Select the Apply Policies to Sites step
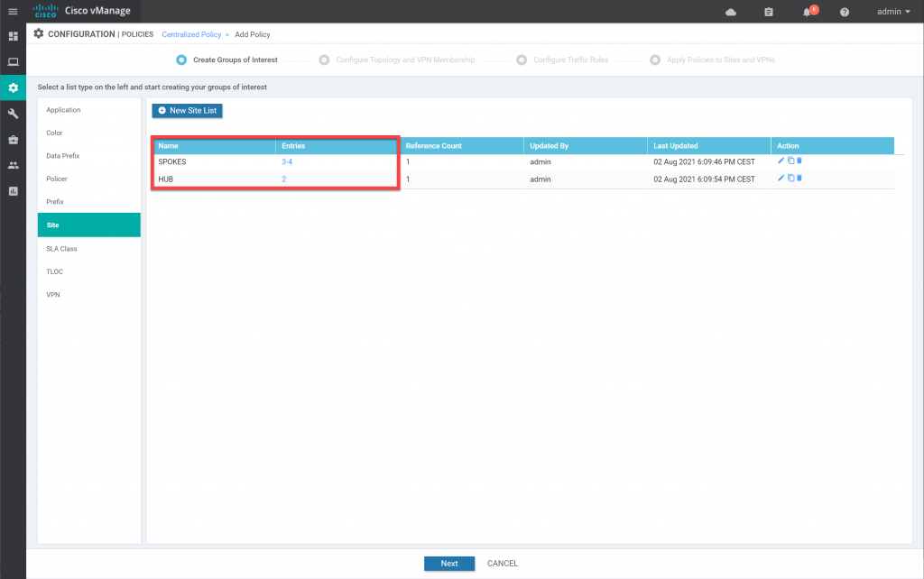 point(654,60)
